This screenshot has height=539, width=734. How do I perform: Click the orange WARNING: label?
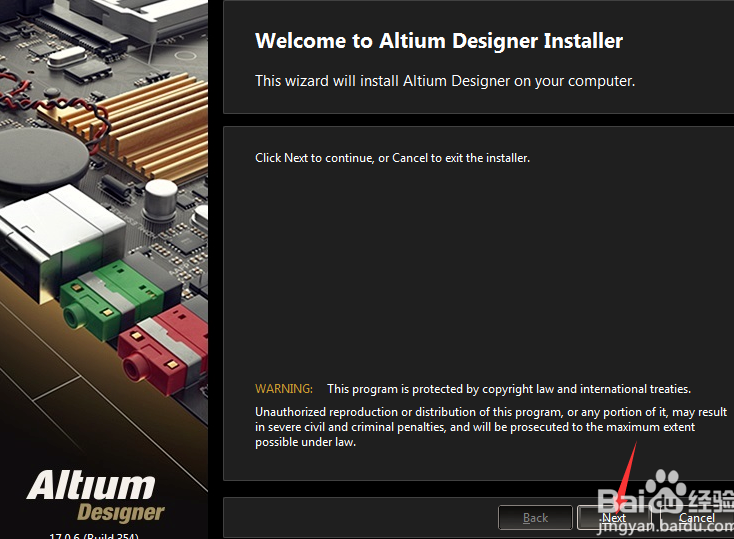[284, 389]
